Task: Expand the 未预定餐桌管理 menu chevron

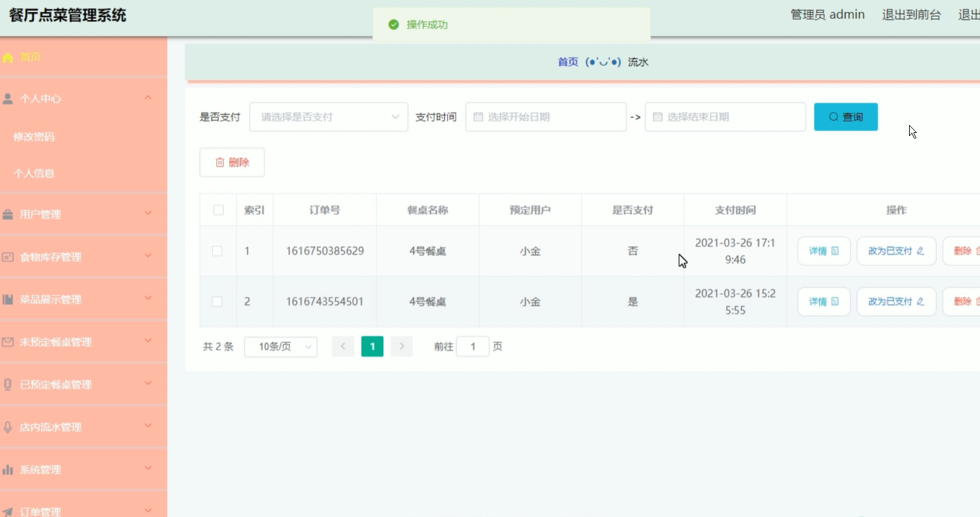Action: point(148,341)
